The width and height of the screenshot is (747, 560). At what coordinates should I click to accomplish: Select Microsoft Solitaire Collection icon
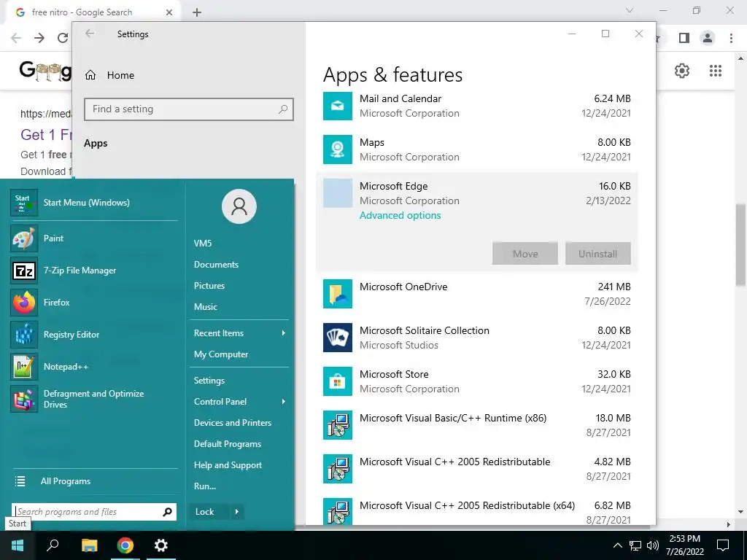(337, 338)
